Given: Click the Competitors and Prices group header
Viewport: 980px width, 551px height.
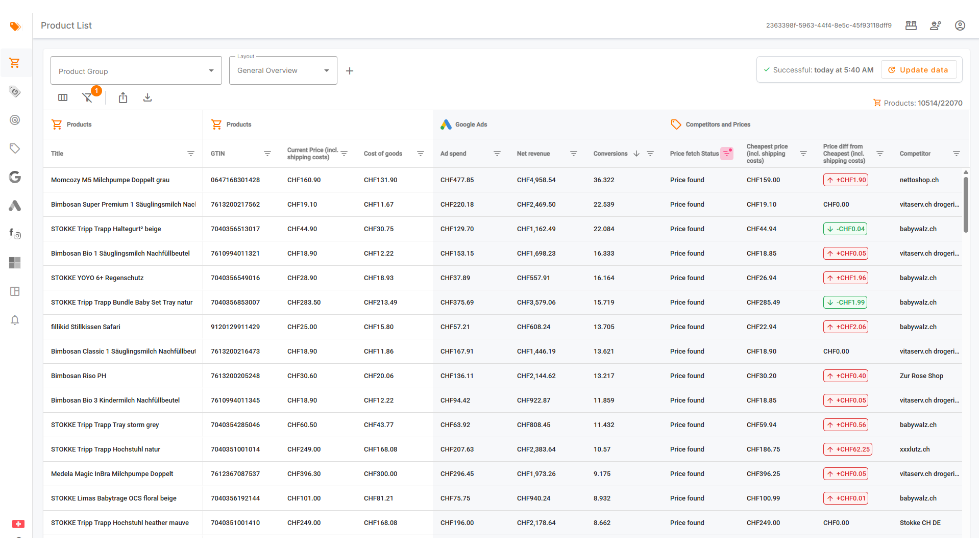Looking at the screenshot, I should click(710, 124).
